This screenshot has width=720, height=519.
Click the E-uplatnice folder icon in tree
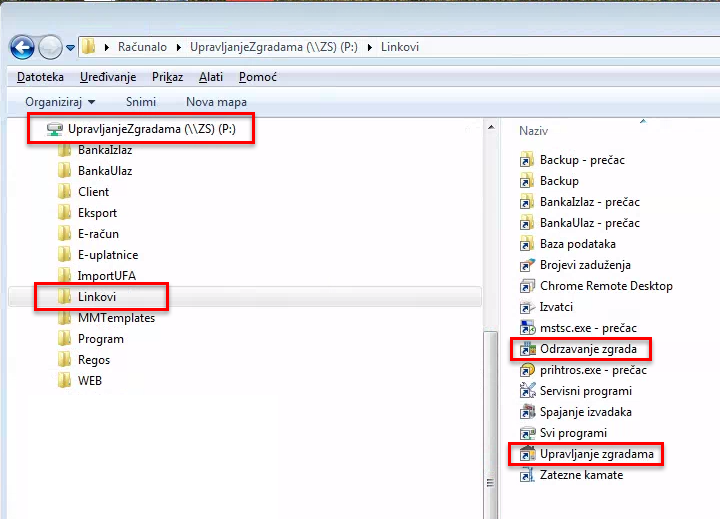pos(65,255)
